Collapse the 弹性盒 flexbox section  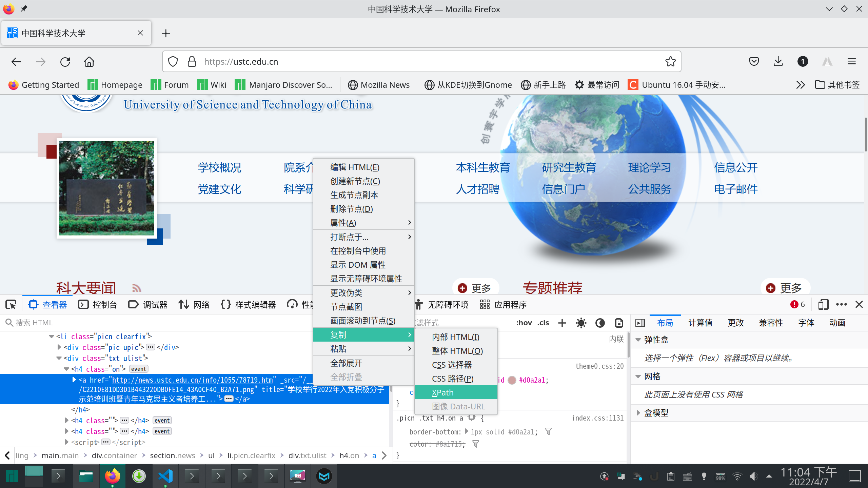click(x=638, y=340)
